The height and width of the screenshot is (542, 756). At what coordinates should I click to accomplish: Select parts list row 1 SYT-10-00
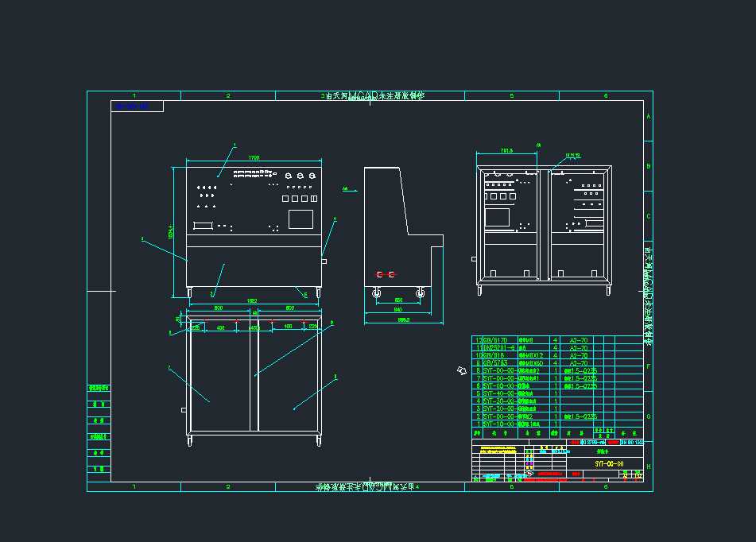[x=499, y=424]
